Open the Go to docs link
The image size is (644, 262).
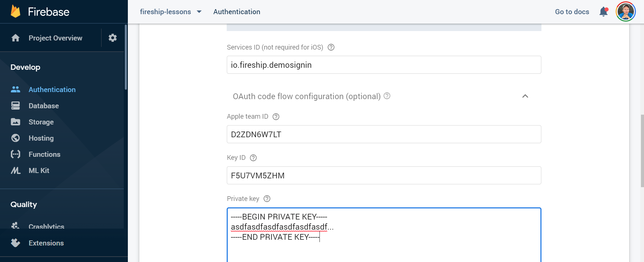(571, 11)
